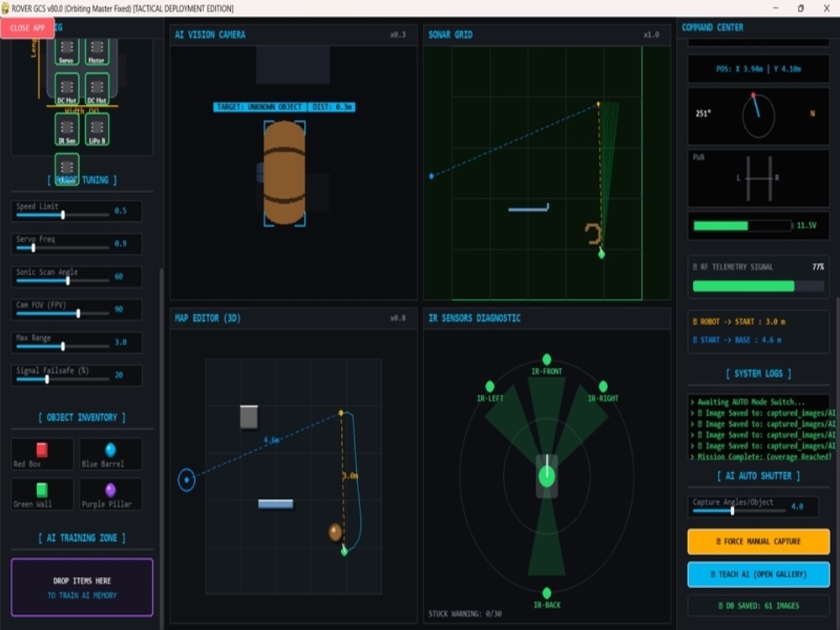Click the STUCK WARNING: 0/30 text
840x630 pixels.
point(465,613)
